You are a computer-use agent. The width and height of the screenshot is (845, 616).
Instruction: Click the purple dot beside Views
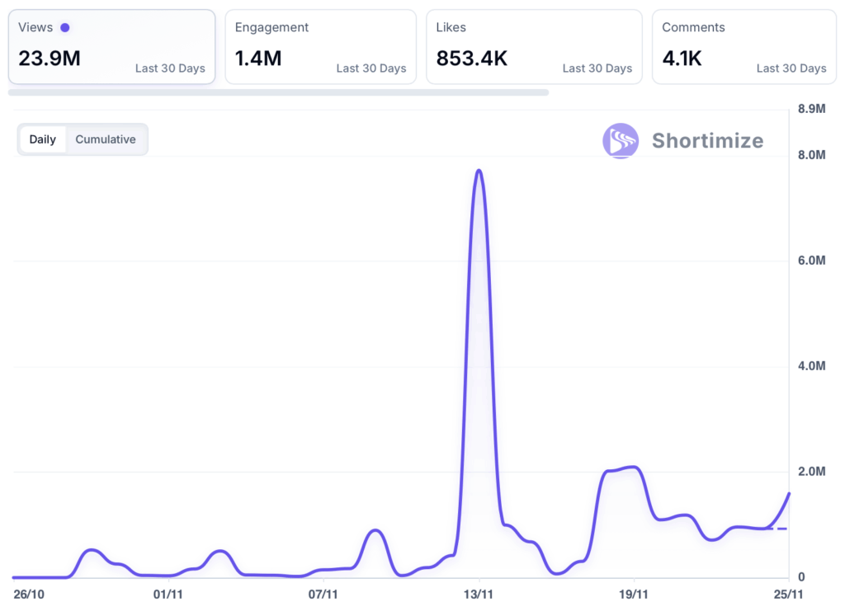[65, 27]
